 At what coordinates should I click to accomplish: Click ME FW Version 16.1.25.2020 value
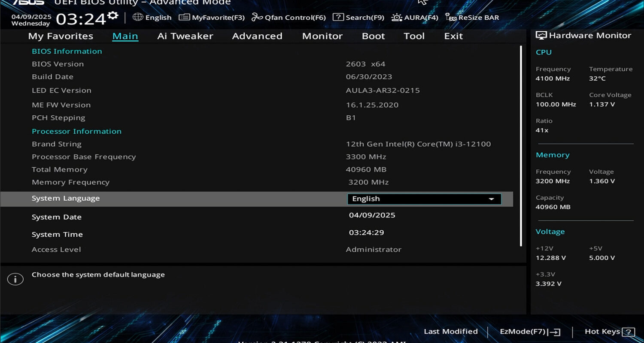[x=372, y=105]
